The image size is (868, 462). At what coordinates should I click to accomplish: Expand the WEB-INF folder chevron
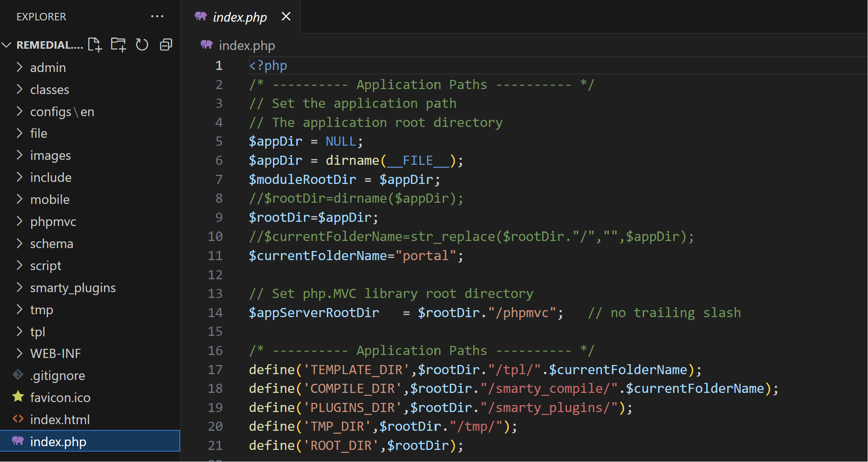pos(19,353)
